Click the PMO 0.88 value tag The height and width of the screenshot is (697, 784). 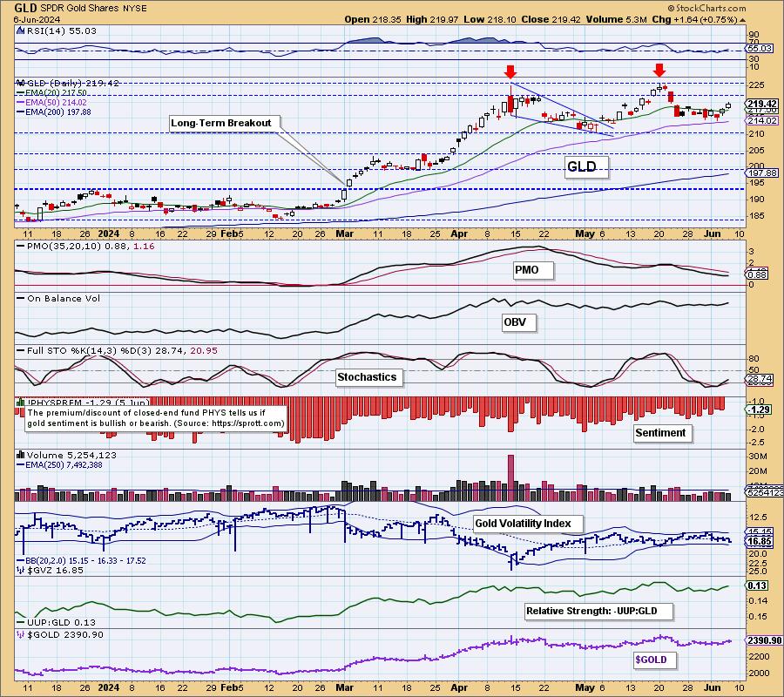(x=757, y=274)
